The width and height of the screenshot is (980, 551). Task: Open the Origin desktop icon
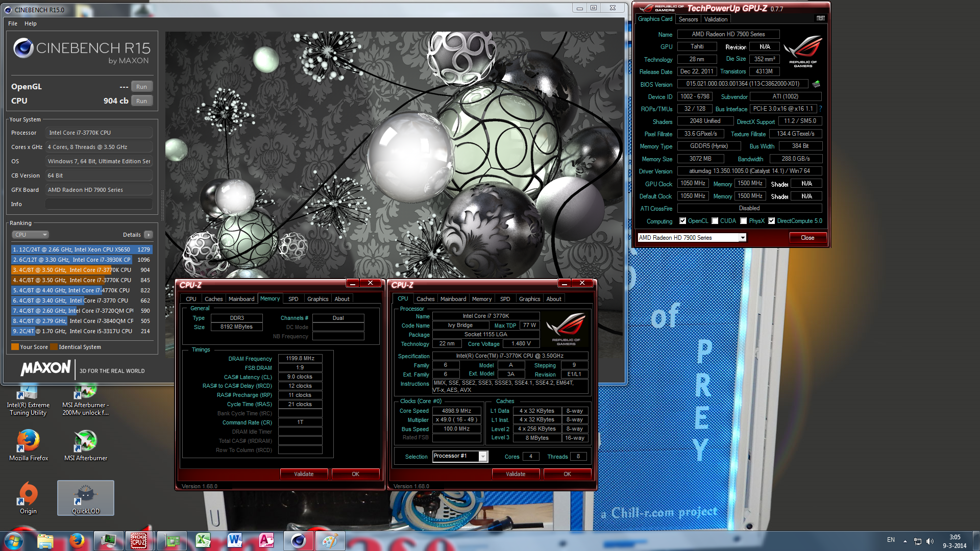click(x=28, y=498)
